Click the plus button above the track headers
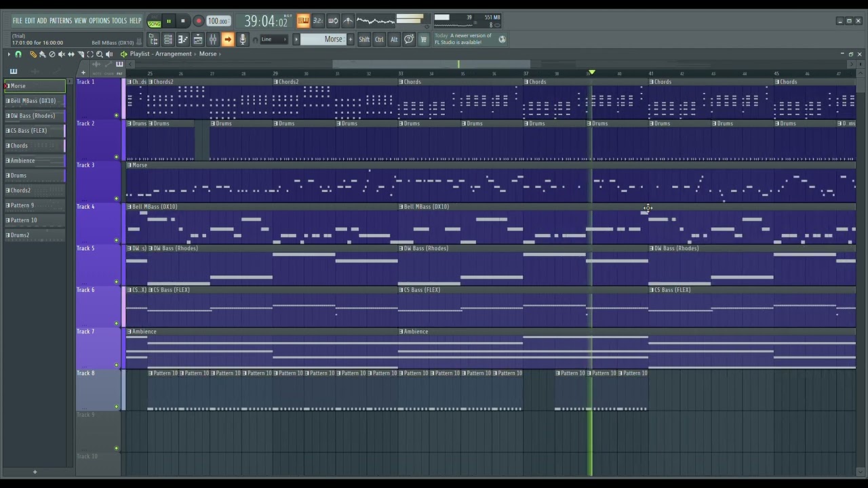This screenshot has width=868, height=488. pos(83,73)
